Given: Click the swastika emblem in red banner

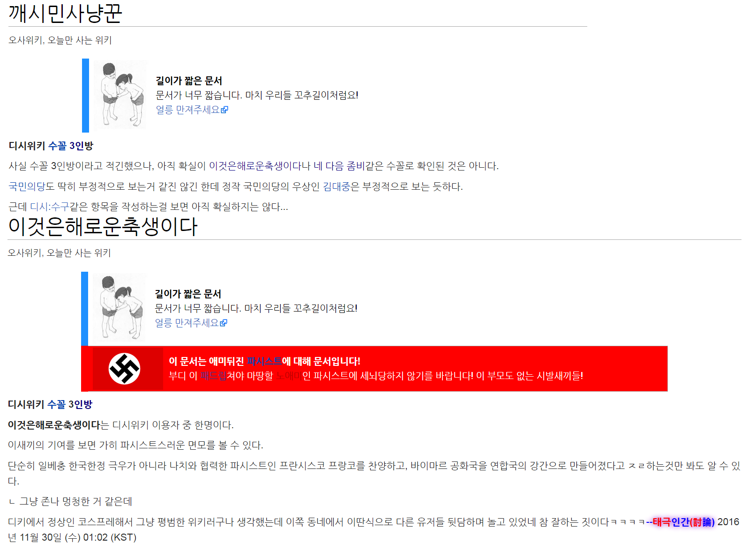Looking at the screenshot, I should click(x=124, y=369).
